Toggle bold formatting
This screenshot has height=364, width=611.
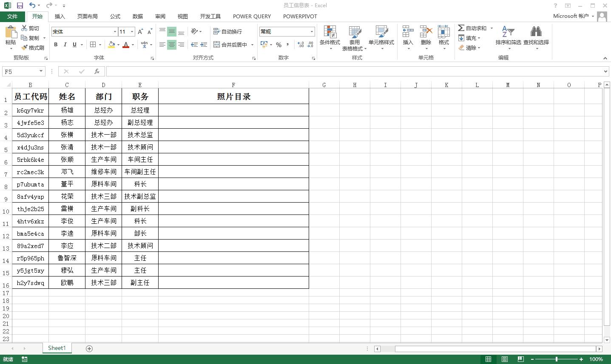coord(55,44)
